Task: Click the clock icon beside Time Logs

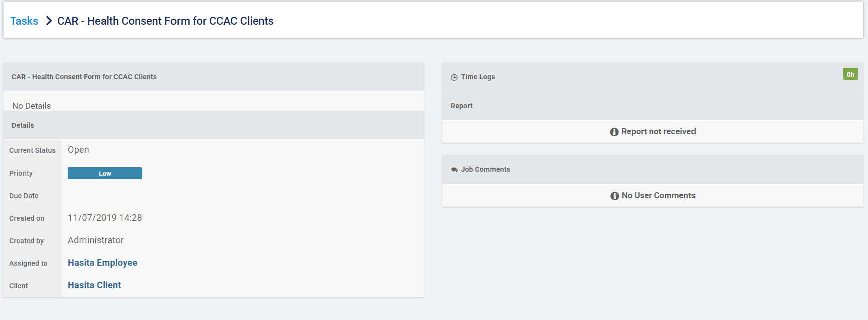Action: pos(454,77)
